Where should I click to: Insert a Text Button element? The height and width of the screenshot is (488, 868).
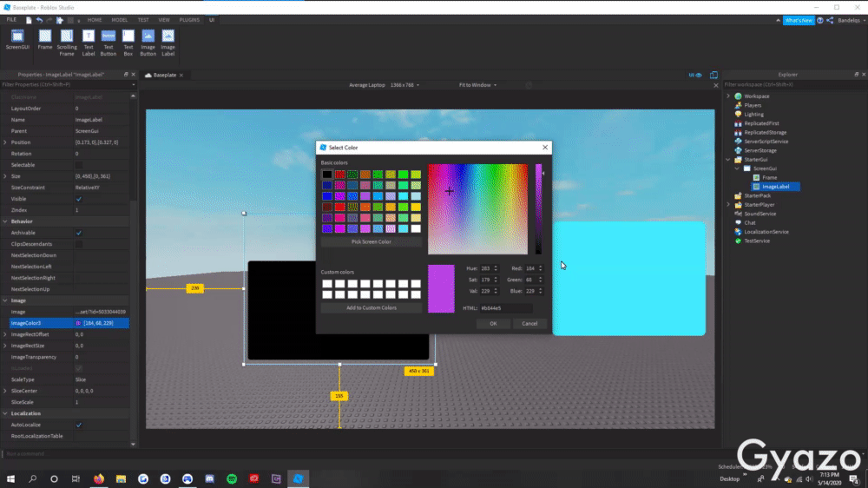click(x=108, y=43)
